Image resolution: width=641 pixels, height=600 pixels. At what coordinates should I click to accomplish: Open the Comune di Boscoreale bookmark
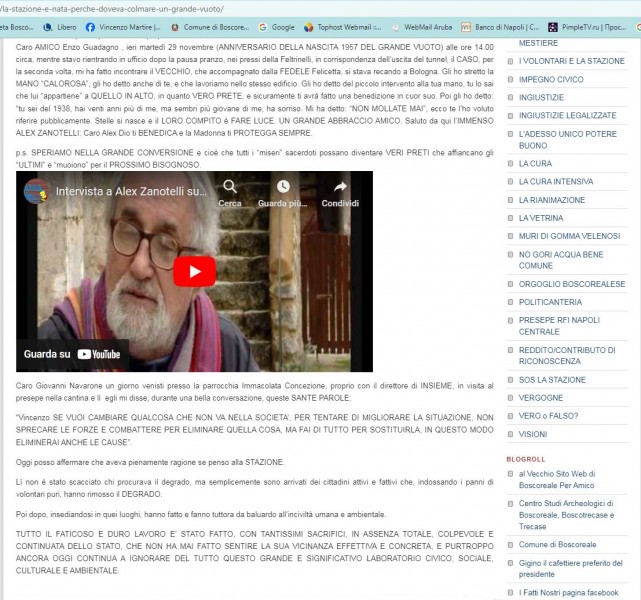click(210, 27)
